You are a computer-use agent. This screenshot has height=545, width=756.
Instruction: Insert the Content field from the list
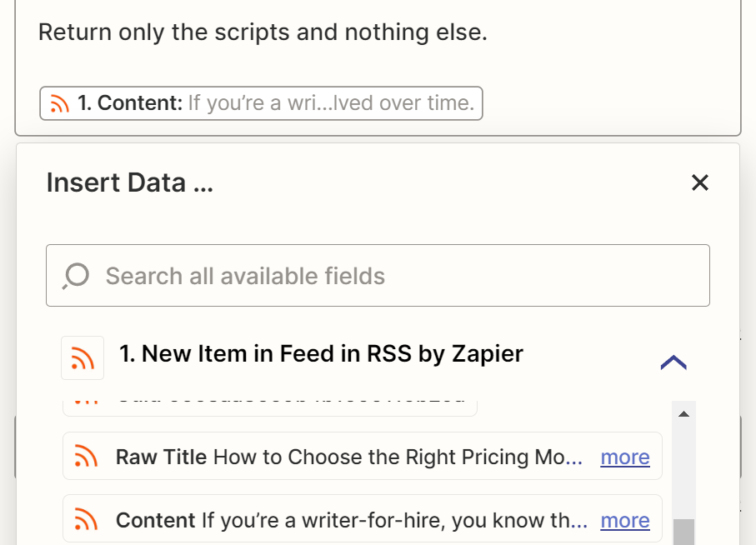[x=342, y=520]
